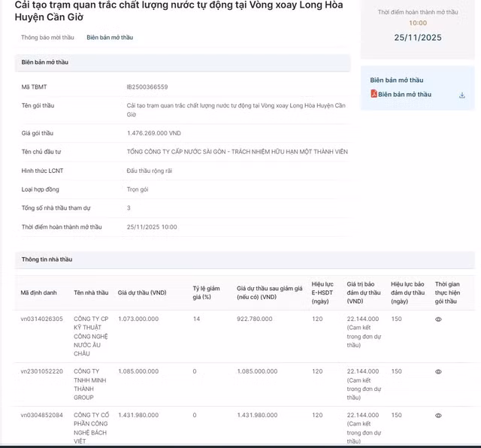Click the Tỷ lệ giảm giá (%) column header
This screenshot has height=448, width=481.
tap(206, 292)
